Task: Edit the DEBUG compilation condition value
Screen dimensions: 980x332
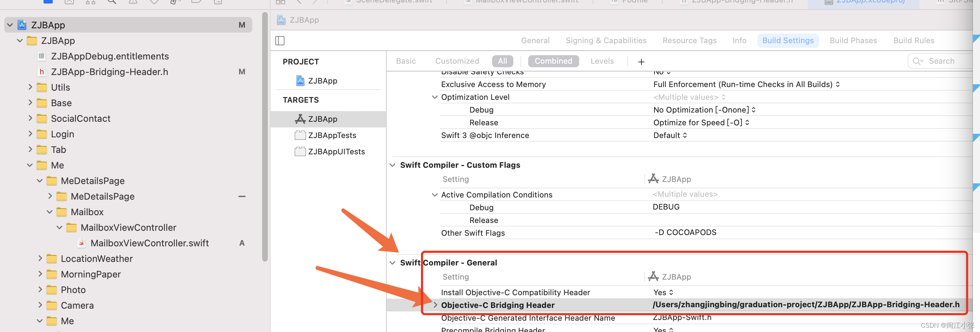Action: click(x=666, y=207)
